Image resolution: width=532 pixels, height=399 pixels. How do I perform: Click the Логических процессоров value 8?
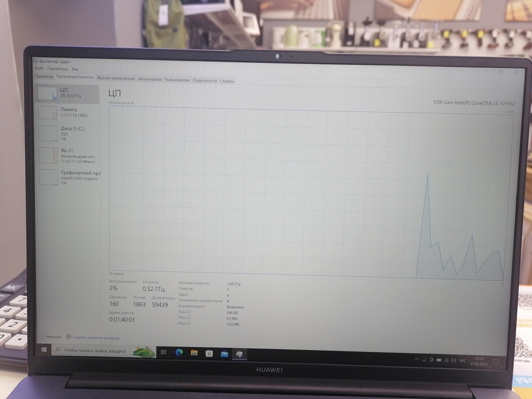[x=228, y=301]
